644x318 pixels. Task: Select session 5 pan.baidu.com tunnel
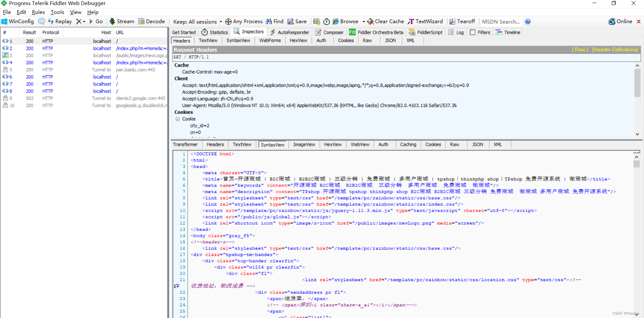tap(84, 70)
